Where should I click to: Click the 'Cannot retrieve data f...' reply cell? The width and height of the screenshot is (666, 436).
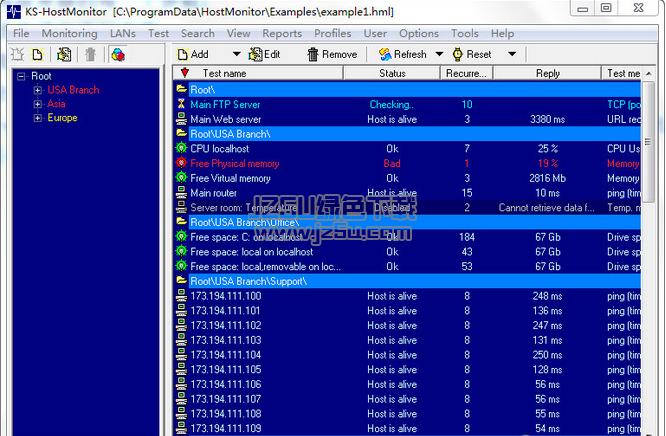(546, 208)
